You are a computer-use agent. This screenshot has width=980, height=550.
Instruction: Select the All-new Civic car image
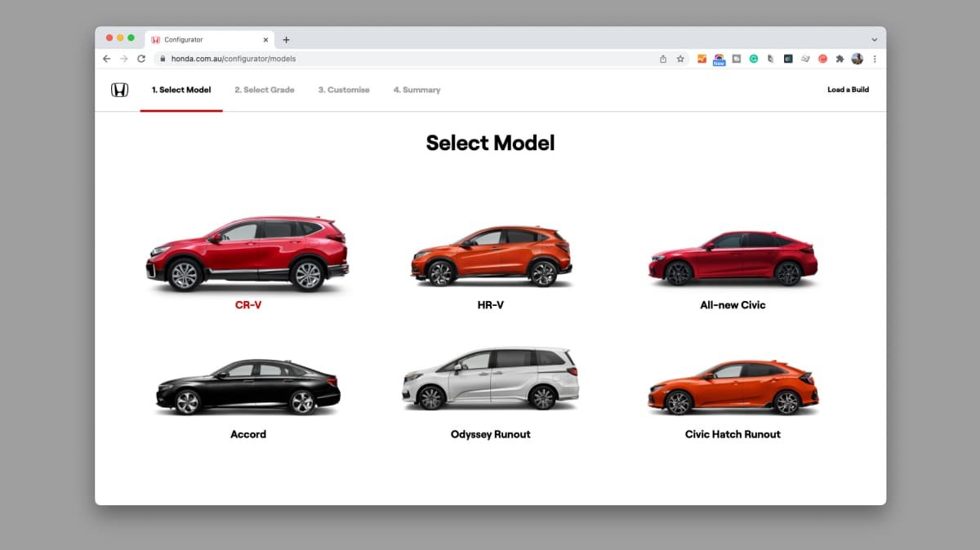(x=733, y=258)
